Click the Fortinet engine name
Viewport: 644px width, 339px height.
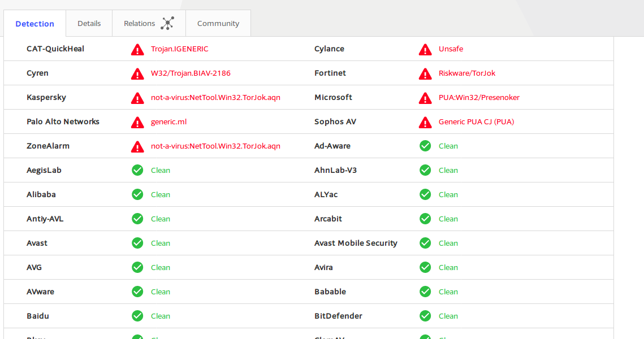(330, 73)
